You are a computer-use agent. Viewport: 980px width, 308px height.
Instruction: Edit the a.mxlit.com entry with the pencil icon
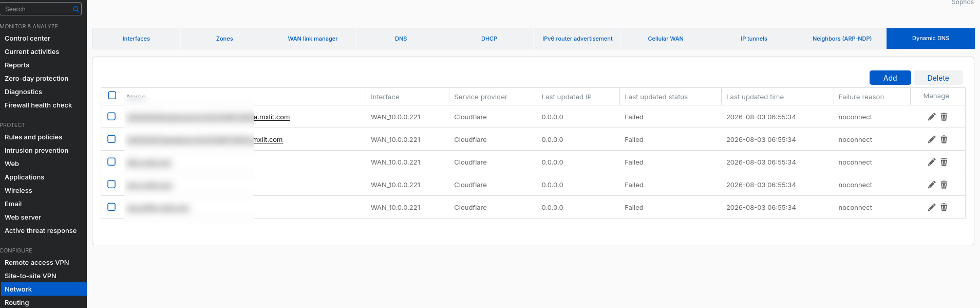932,117
